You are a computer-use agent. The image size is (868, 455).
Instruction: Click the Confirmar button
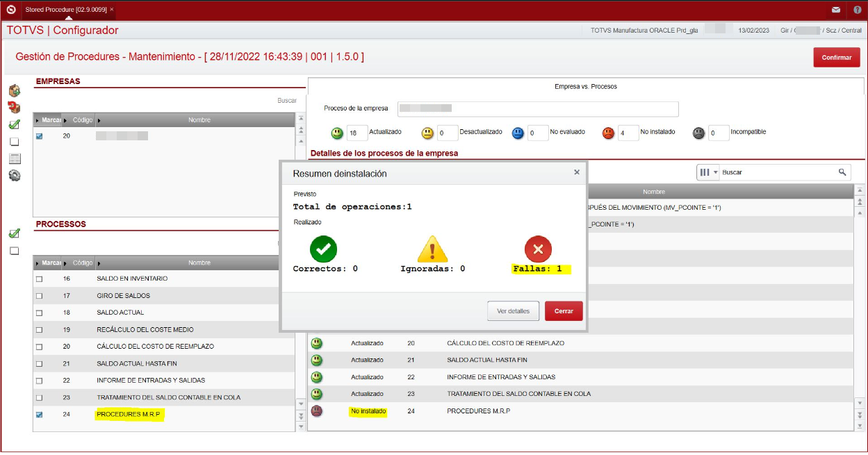point(837,58)
